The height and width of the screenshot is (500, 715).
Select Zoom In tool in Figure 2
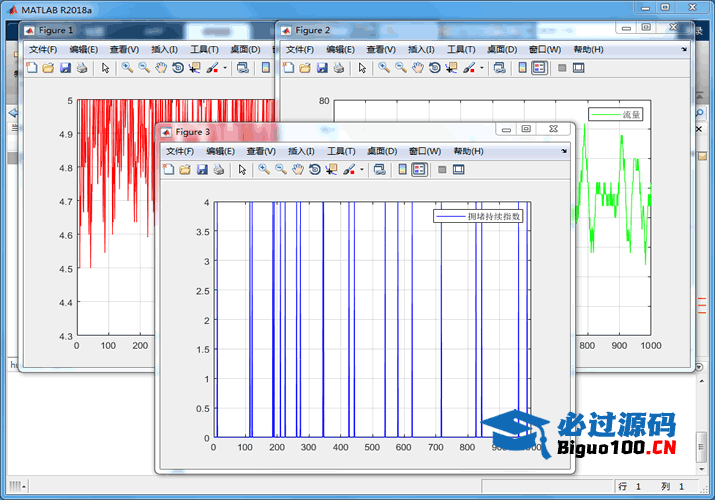[x=383, y=68]
